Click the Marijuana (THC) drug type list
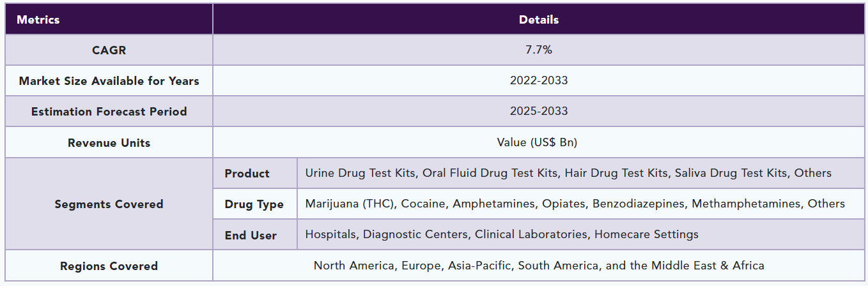 click(575, 204)
